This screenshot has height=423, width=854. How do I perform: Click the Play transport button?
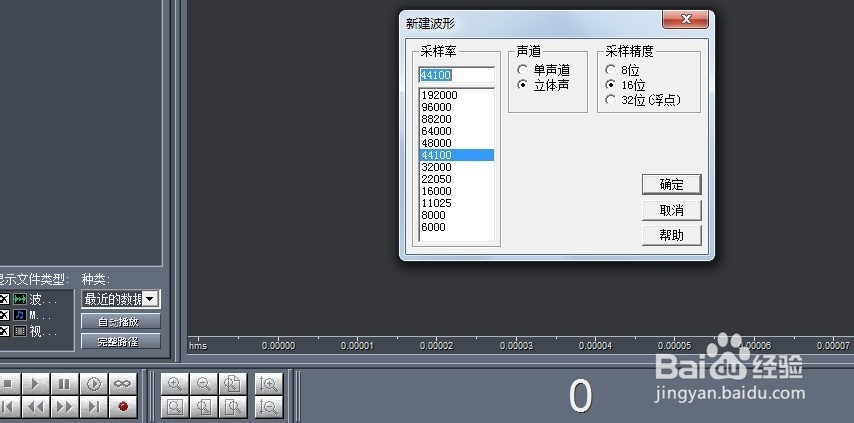click(36, 384)
